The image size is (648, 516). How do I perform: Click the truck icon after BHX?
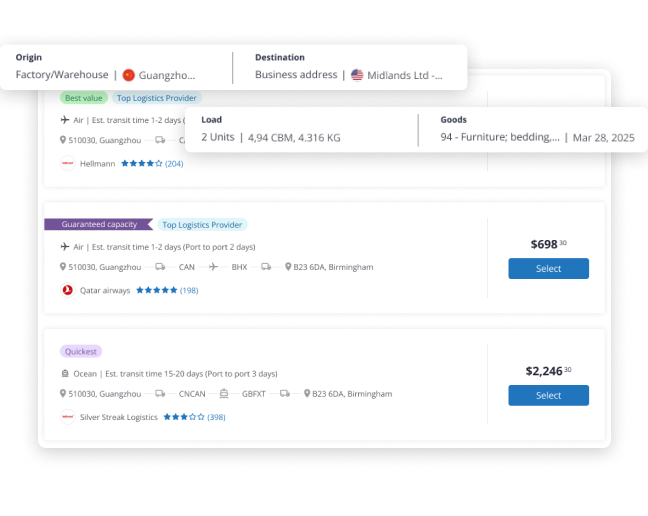pyautogui.click(x=266, y=267)
